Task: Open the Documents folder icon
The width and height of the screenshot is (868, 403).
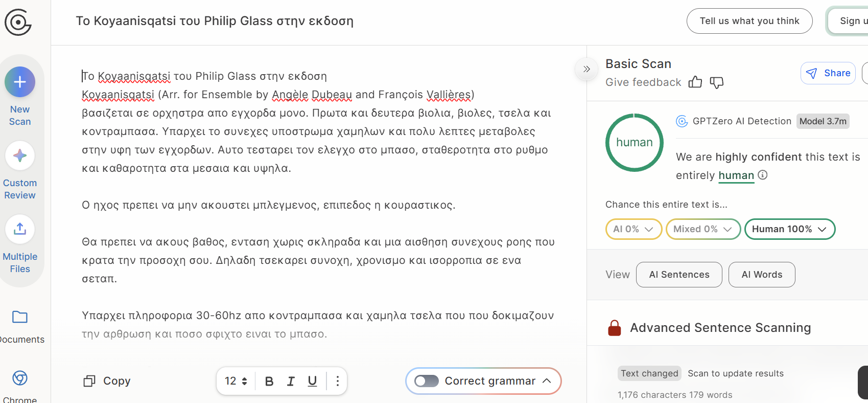Action: [x=20, y=317]
